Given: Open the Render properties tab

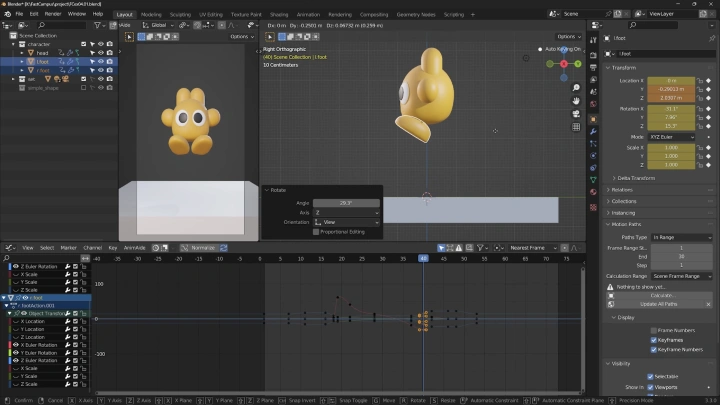Looking at the screenshot, I should point(593,55).
